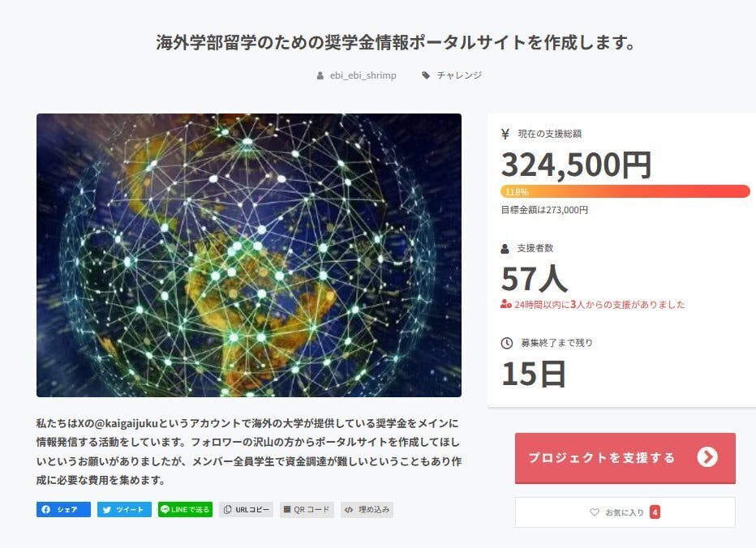
Task: Open the チャレンジ category tag
Action: pos(459,75)
